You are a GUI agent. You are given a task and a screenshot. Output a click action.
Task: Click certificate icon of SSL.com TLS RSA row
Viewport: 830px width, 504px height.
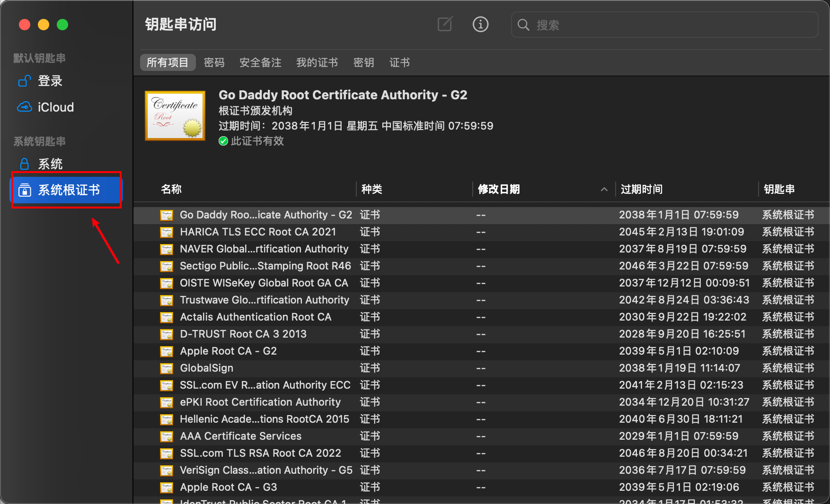click(167, 453)
